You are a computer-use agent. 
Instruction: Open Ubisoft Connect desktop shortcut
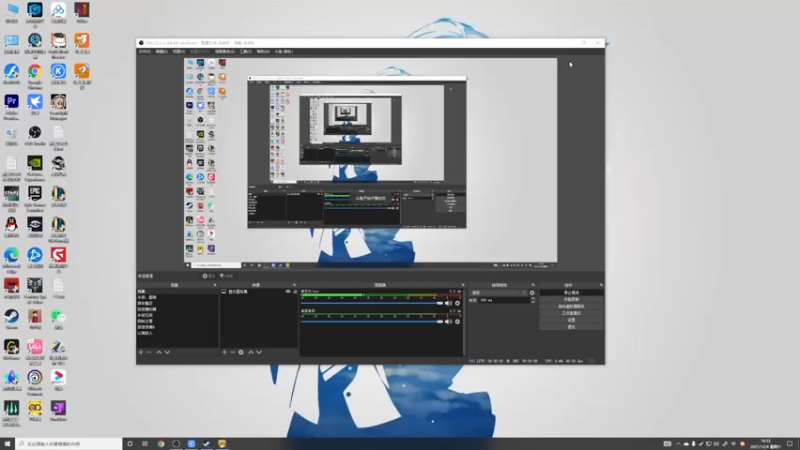[x=35, y=382]
